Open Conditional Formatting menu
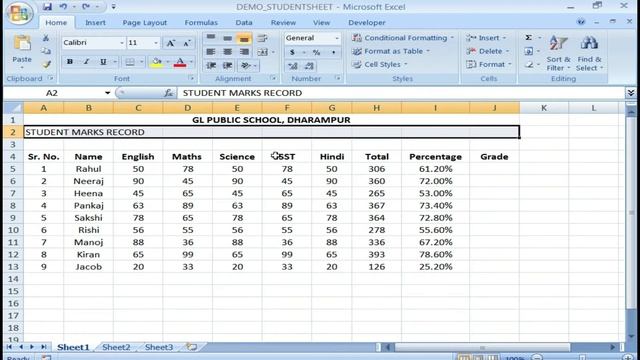The width and height of the screenshot is (640, 360). pos(402,38)
